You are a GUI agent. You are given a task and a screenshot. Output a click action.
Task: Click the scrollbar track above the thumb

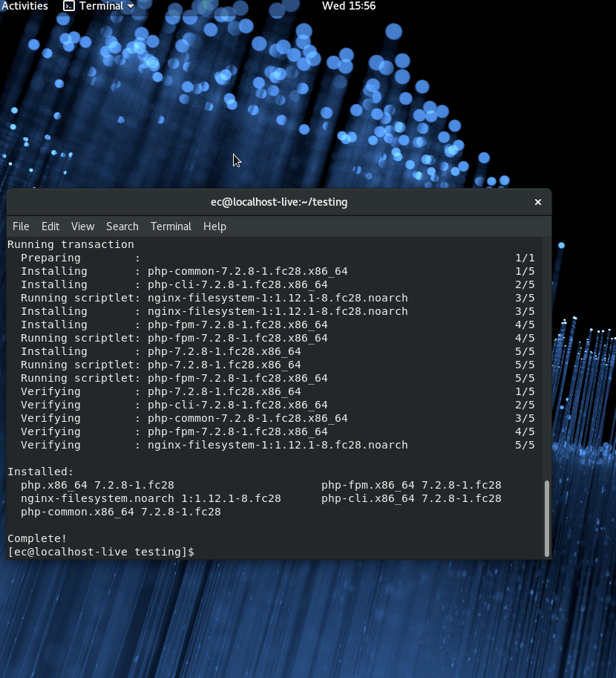point(547,358)
